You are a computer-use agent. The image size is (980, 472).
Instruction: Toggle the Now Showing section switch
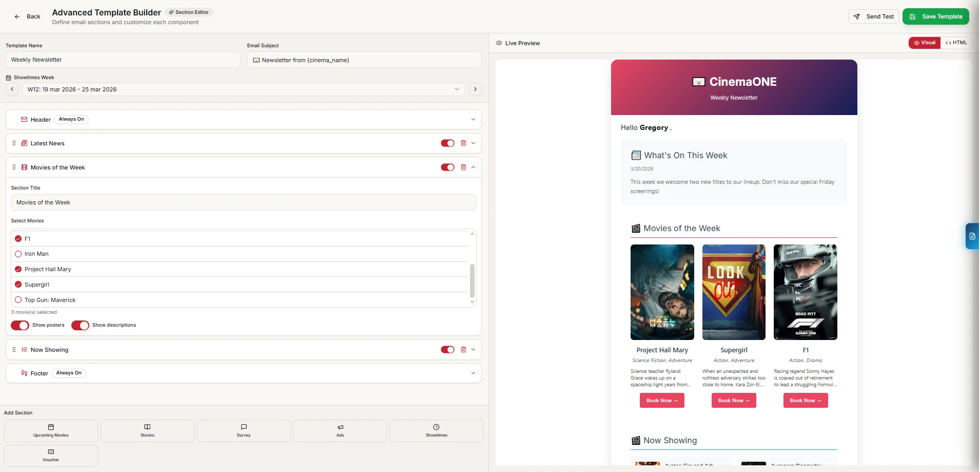click(447, 350)
